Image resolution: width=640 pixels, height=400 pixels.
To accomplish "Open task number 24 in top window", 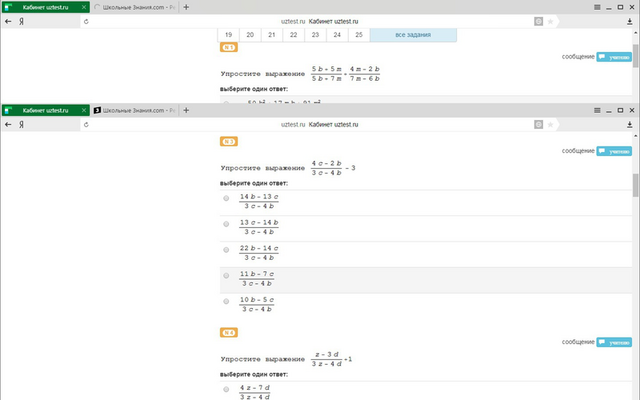I will pos(337,35).
